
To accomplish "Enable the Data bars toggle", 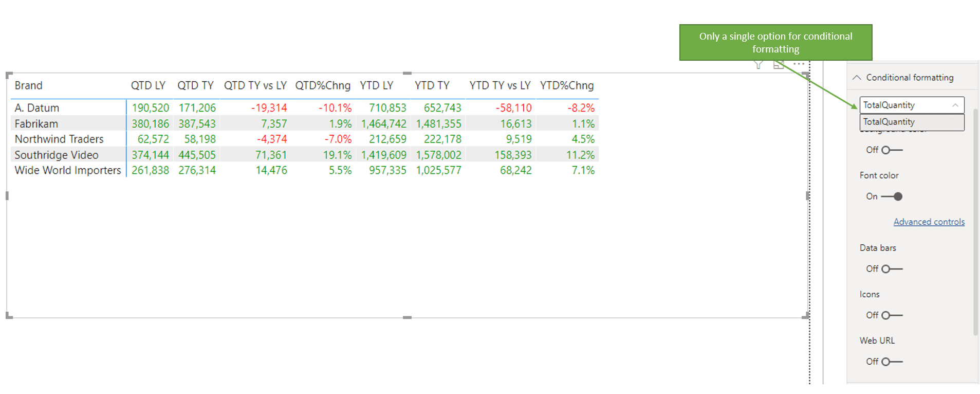I will tap(892, 269).
